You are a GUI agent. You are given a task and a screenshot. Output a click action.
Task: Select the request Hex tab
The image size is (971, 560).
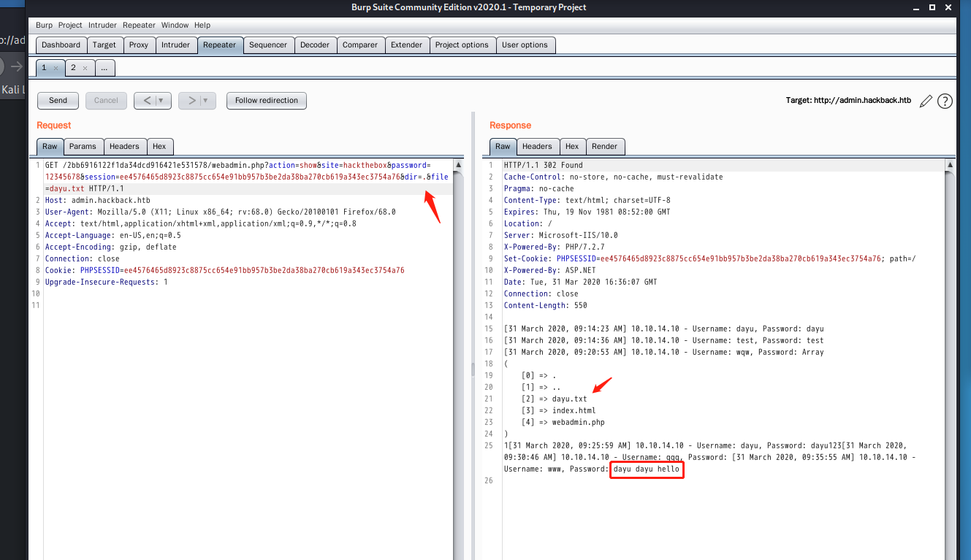(159, 146)
